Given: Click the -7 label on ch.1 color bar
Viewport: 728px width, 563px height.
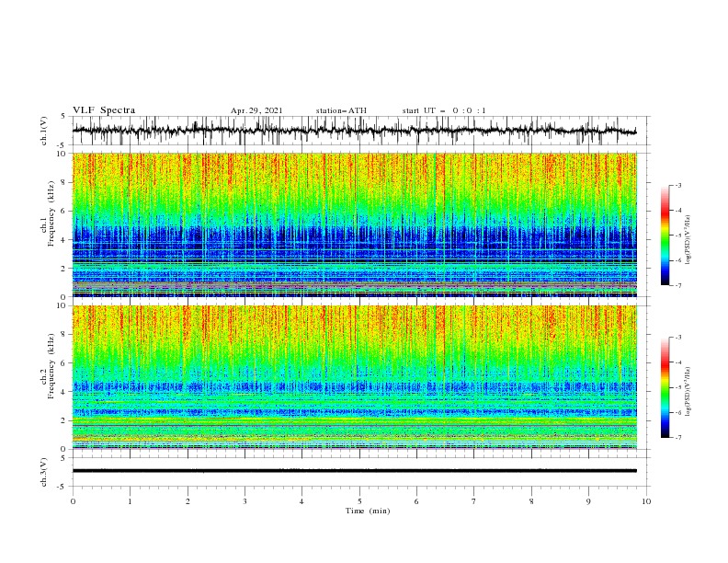Looking at the screenshot, I should pyautogui.click(x=677, y=285).
